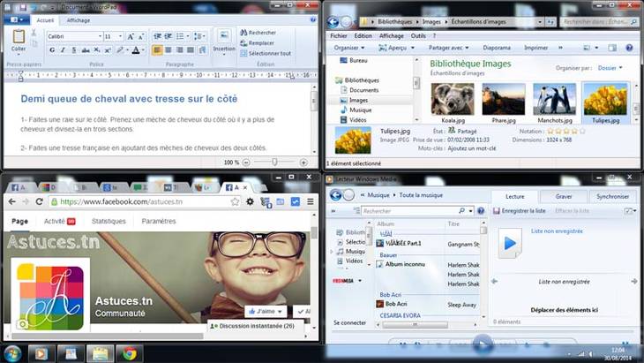Switch to the Synchroniser tab in Media Player

coord(612,196)
